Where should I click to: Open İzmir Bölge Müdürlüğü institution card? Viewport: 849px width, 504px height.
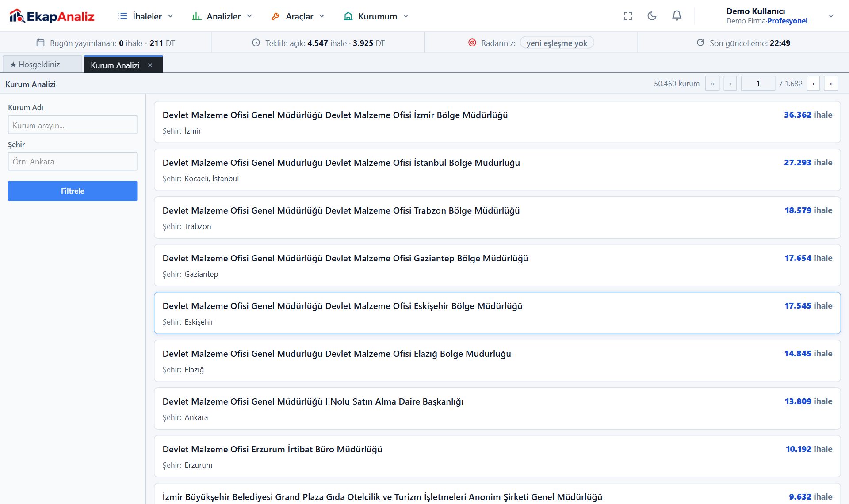coord(497,122)
